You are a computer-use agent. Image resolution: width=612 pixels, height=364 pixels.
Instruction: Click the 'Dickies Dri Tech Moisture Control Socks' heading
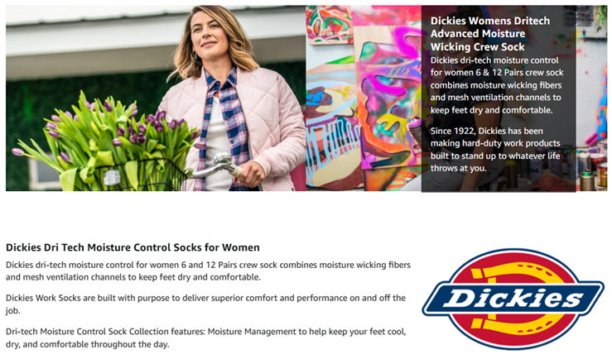coord(133,247)
